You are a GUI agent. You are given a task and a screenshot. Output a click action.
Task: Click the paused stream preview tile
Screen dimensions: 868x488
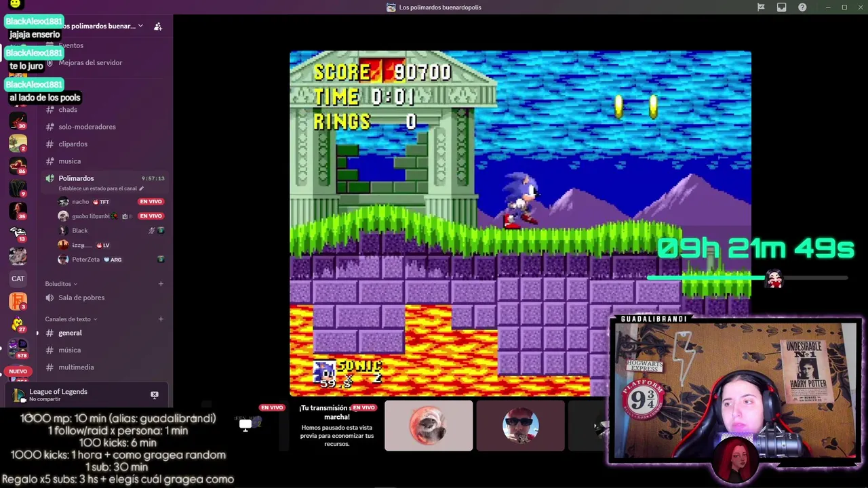[337, 426]
